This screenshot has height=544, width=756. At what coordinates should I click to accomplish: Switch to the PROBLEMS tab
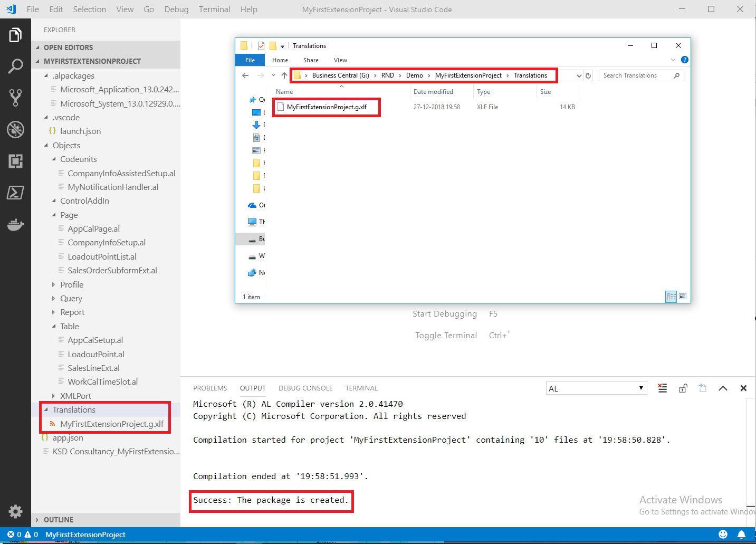coord(210,388)
